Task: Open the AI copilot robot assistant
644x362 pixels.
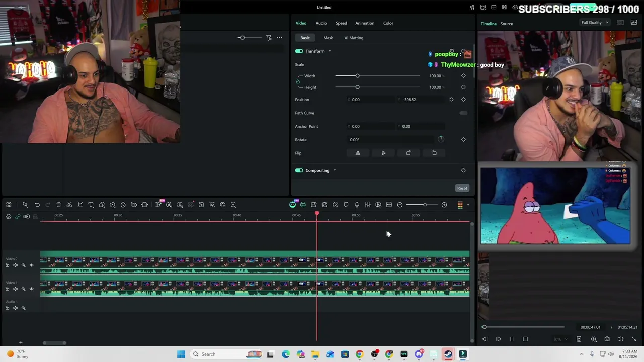Action: tap(293, 205)
